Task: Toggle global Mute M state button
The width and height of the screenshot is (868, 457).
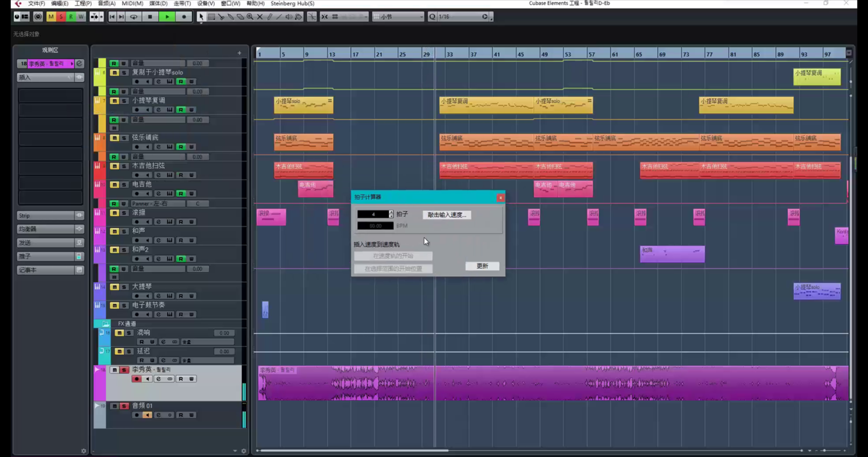Action: pyautogui.click(x=51, y=17)
